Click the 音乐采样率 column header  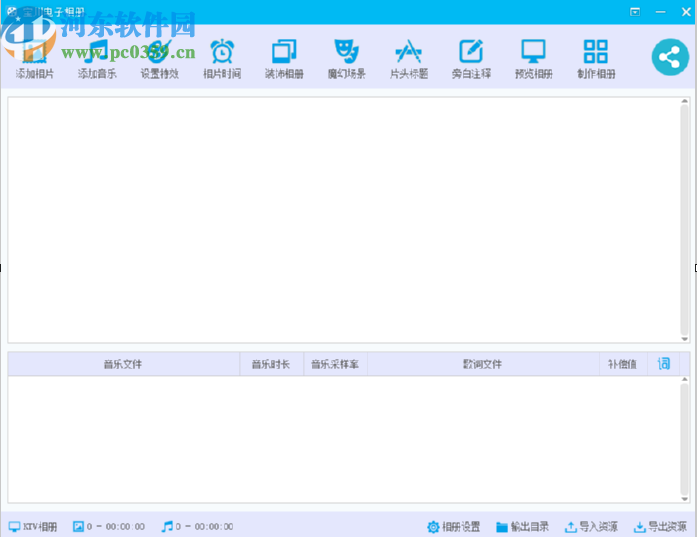335,364
